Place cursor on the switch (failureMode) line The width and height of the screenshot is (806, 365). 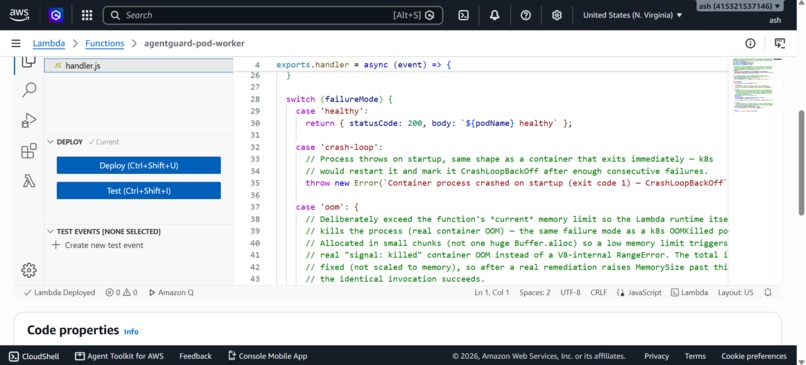click(339, 99)
